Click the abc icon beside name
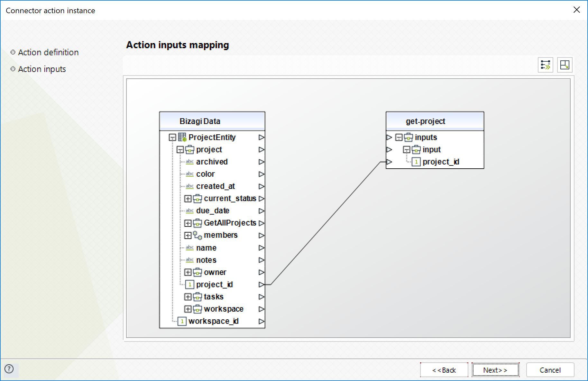Viewport: 588px width, 381px height. 190,248
